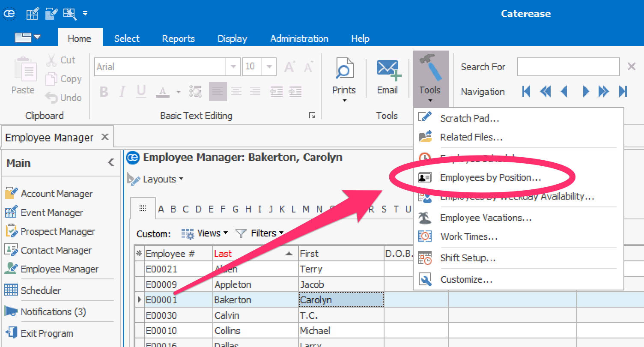The width and height of the screenshot is (644, 347).
Task: Toggle underline text formatting
Action: (141, 91)
